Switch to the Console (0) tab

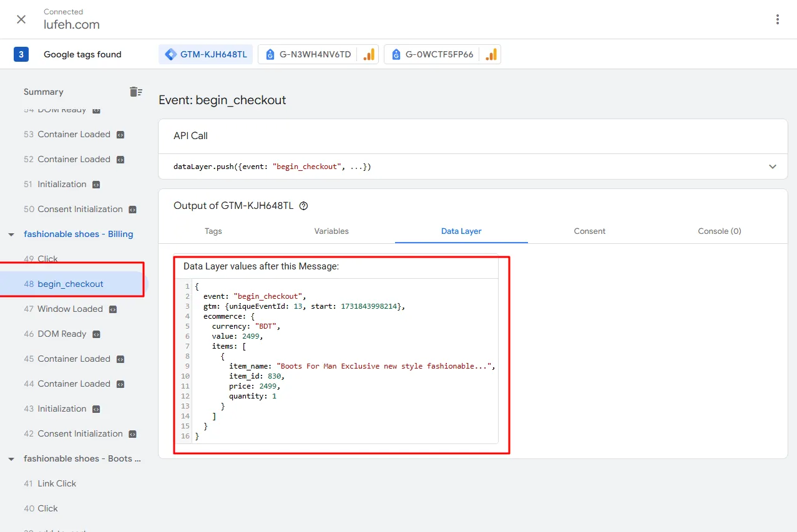point(720,231)
